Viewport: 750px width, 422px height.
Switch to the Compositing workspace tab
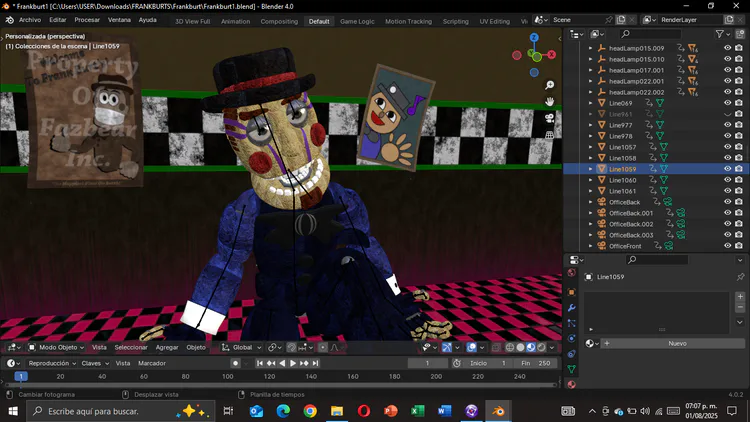(279, 22)
